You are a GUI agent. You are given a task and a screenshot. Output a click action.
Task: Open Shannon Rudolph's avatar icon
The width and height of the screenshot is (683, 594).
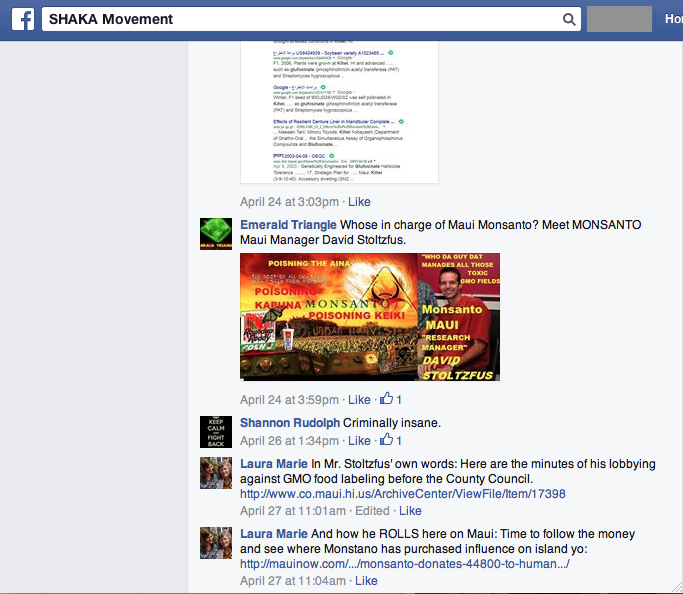[x=216, y=431]
